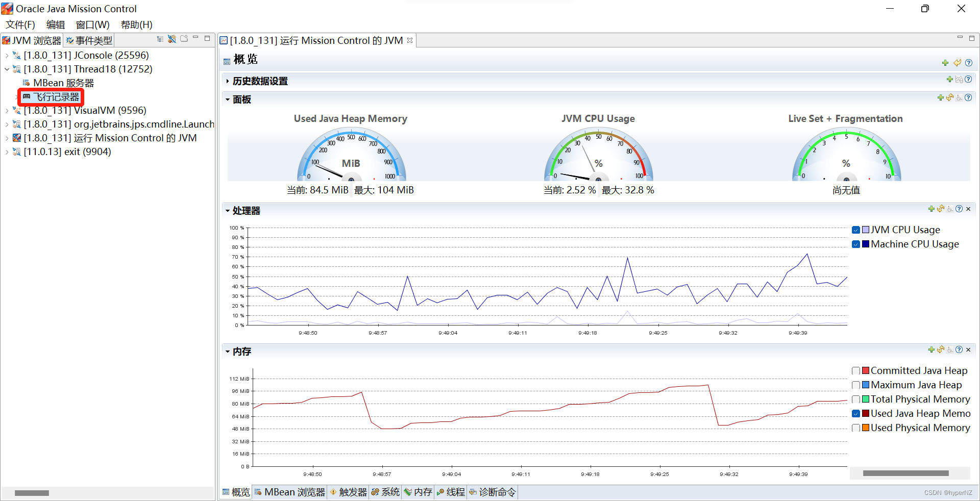
Task: Open the 帮助(H) menu
Action: pos(136,24)
